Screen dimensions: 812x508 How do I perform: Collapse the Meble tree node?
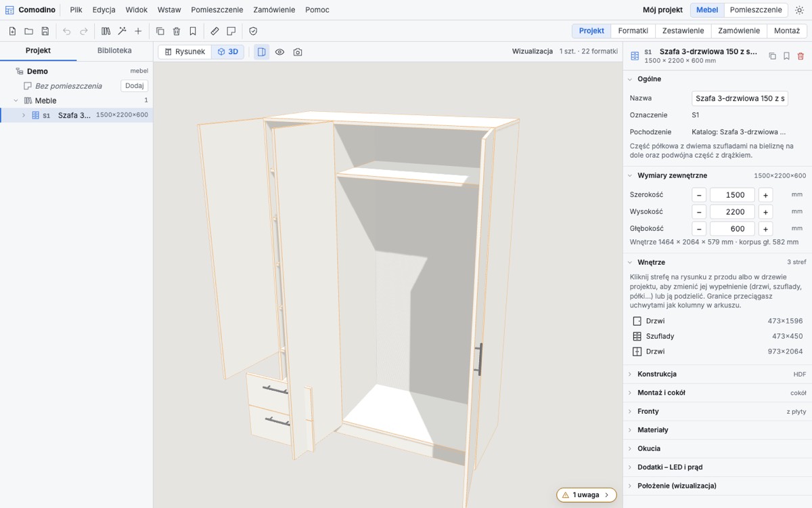pyautogui.click(x=16, y=100)
